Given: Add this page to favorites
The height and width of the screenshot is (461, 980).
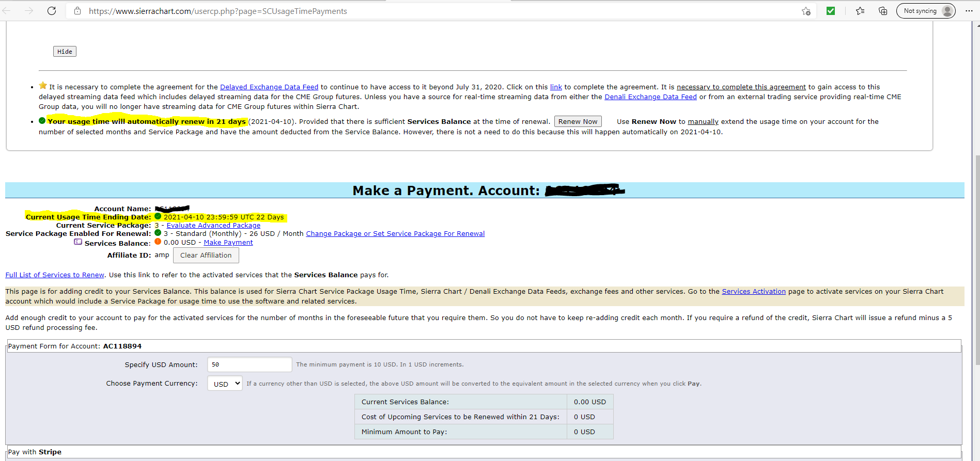Looking at the screenshot, I should (x=806, y=11).
